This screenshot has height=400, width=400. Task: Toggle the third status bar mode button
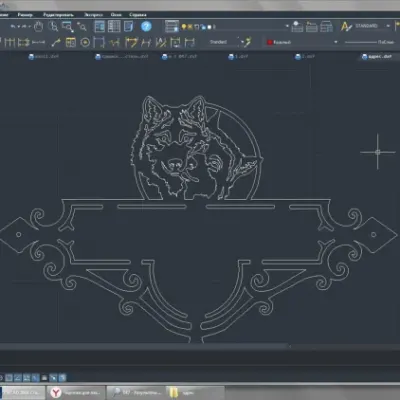tap(26, 378)
